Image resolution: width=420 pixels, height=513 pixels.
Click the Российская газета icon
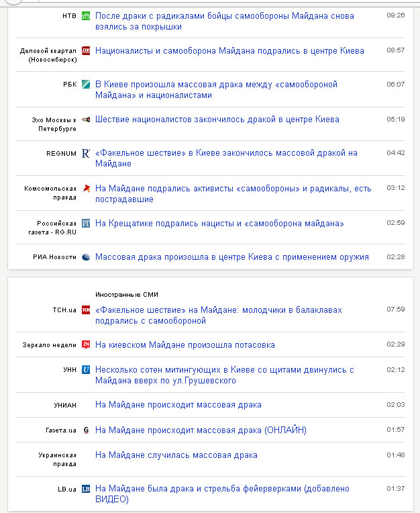tap(86, 224)
